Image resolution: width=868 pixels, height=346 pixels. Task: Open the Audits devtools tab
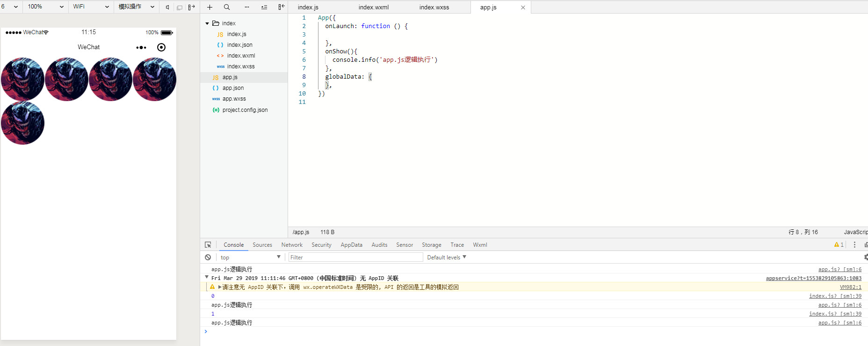pyautogui.click(x=379, y=244)
